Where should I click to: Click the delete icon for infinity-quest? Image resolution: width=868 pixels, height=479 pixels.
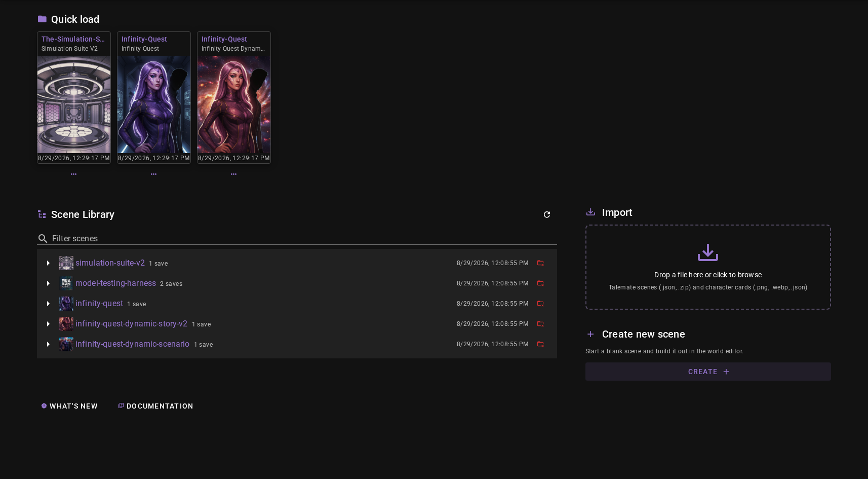pos(540,304)
